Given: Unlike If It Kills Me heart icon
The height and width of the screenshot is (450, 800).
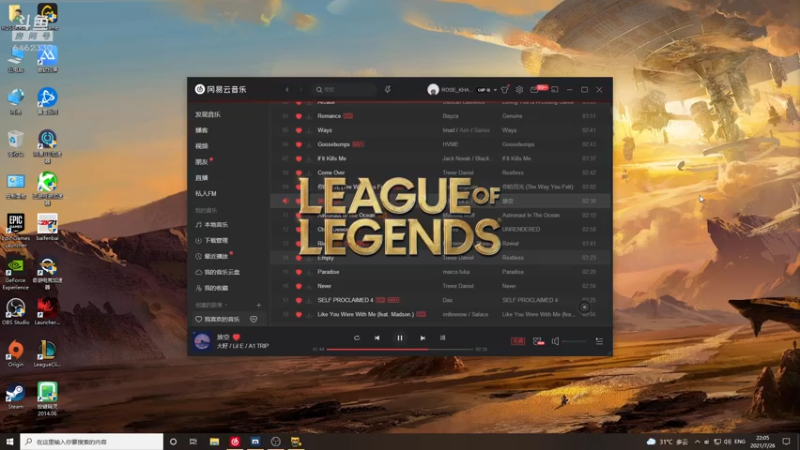Looking at the screenshot, I should 298,159.
